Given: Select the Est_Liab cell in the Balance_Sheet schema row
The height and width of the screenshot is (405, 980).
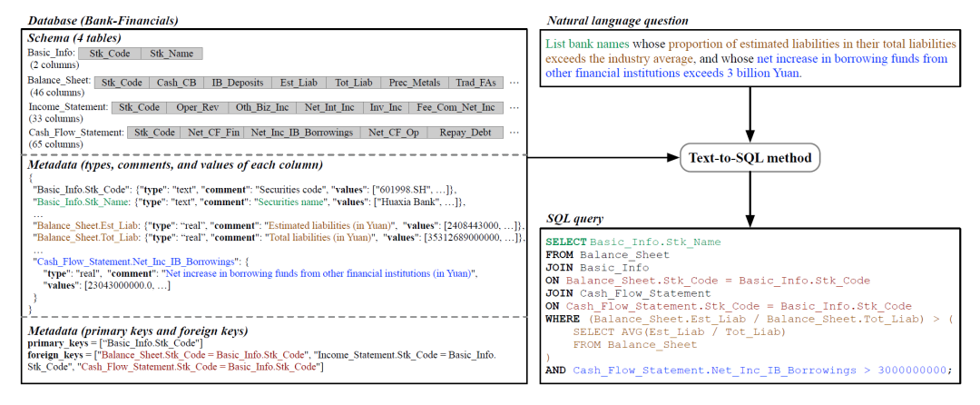Looking at the screenshot, I should pyautogui.click(x=299, y=83).
